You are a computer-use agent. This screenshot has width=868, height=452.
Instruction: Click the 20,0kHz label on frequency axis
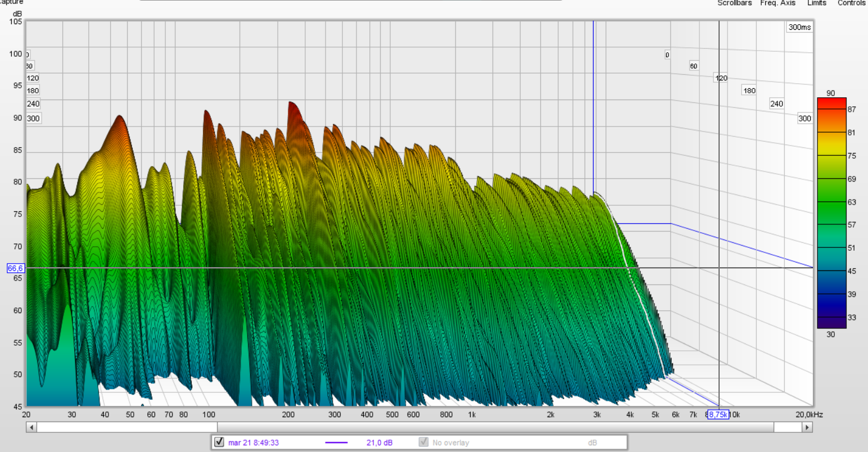[x=809, y=415]
